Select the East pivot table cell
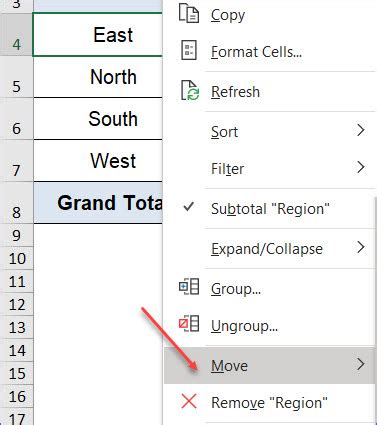 tap(98, 35)
